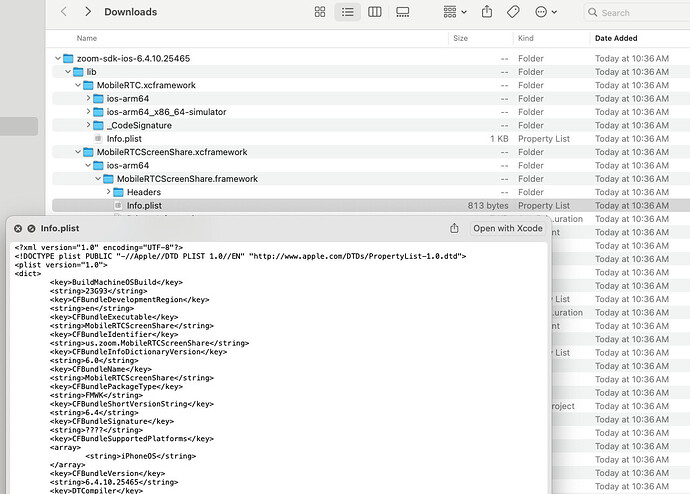Select the ios-arm64_x86_64-simulator folder icon
The image size is (690, 494).
point(98,112)
